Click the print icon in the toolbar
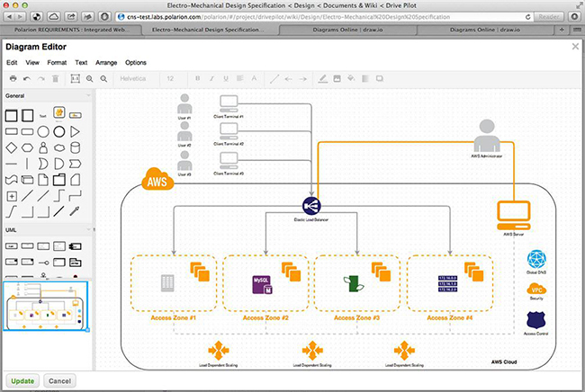This screenshot has width=585, height=392. point(13,79)
